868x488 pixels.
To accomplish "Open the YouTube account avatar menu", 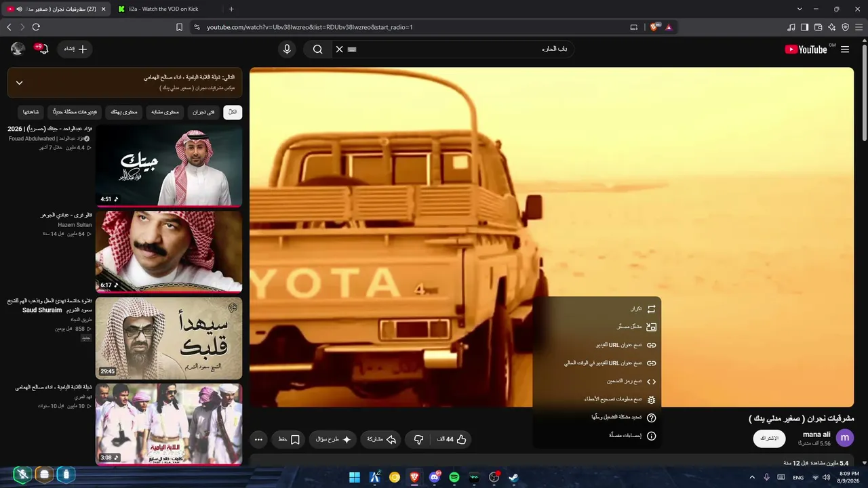I will (x=18, y=49).
